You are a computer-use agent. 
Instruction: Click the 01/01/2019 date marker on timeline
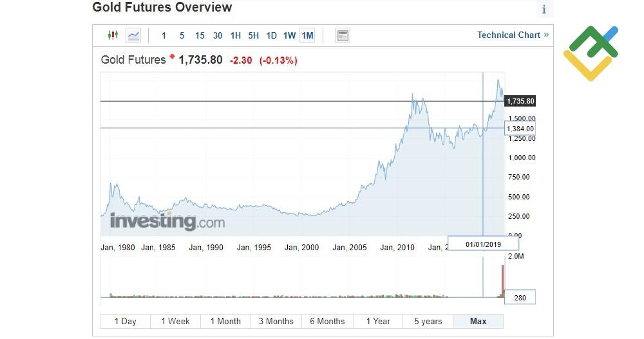click(483, 244)
